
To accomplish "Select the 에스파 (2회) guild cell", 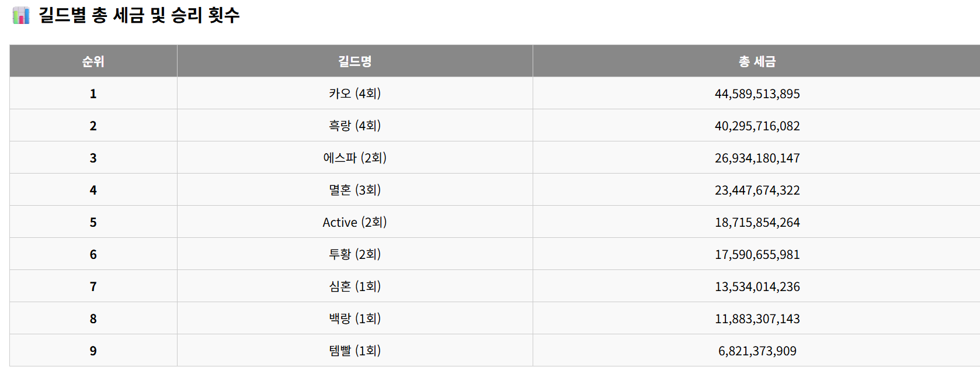I will click(355, 158).
